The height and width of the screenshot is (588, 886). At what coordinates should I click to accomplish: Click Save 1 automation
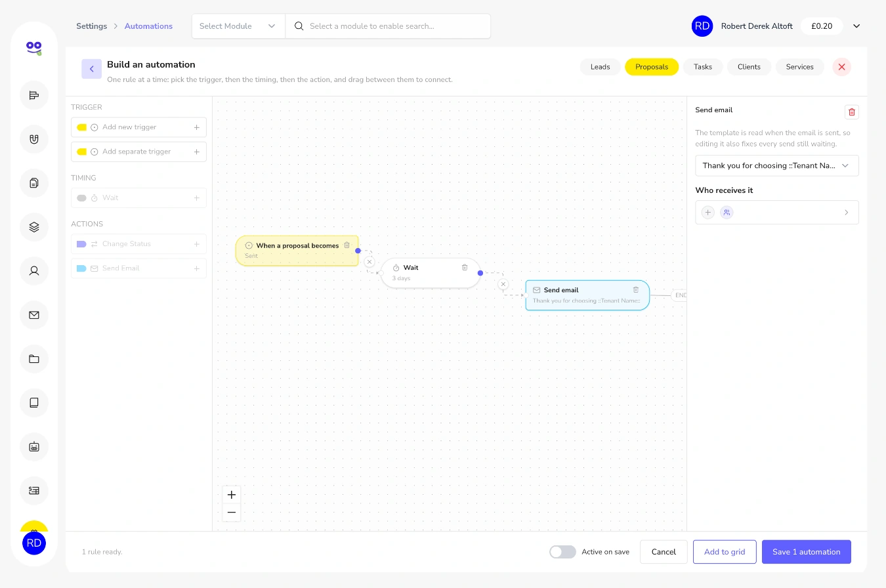[807, 552]
